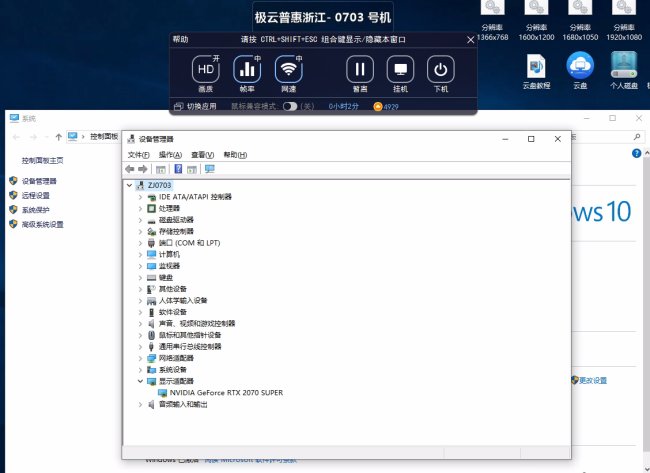Select the 系统设备 tree item
This screenshot has width=650, height=473.
point(172,370)
